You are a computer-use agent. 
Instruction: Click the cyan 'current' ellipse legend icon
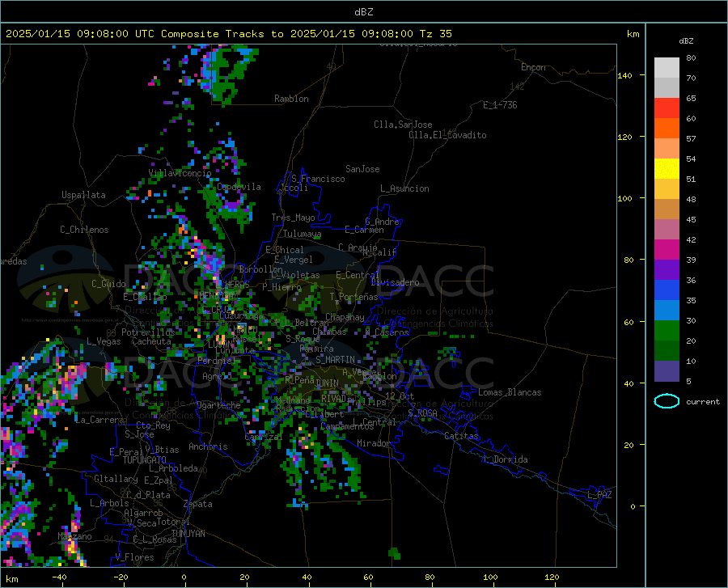[x=667, y=401]
